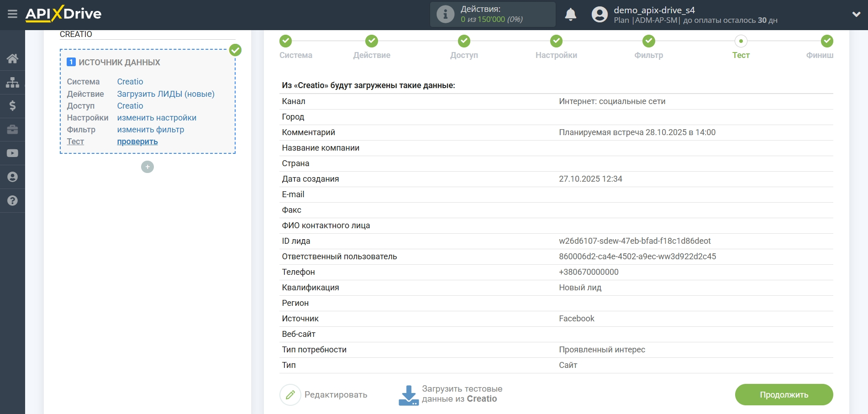Open the connections hierarchy icon in the sidebar
Image resolution: width=868 pixels, height=414 pixels.
(x=12, y=82)
